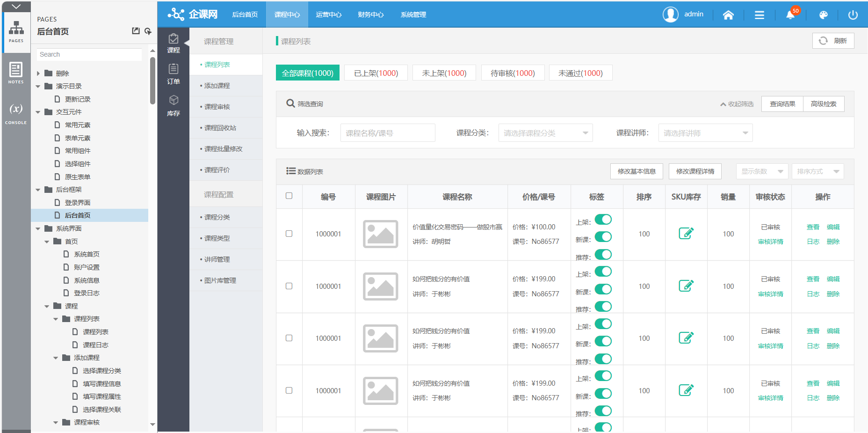Image resolution: width=868 pixels, height=433 pixels.
Task: Open the 排序方式 dropdown
Action: pos(817,171)
